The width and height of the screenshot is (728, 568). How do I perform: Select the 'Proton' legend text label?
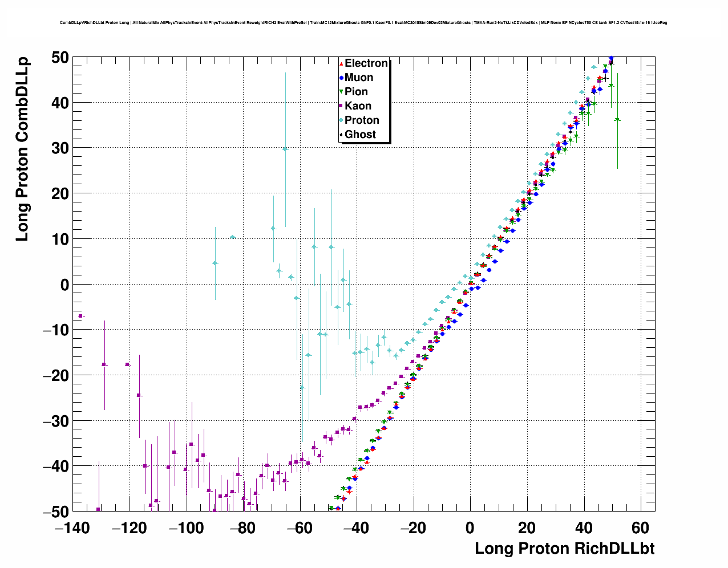(362, 120)
